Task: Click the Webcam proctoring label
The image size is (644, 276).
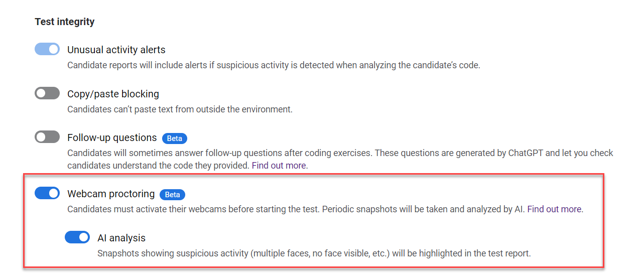Action: pos(111,194)
